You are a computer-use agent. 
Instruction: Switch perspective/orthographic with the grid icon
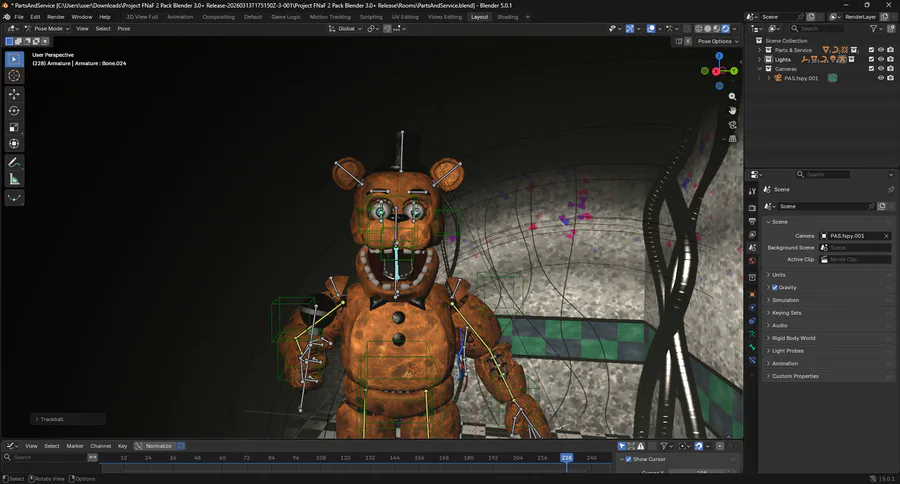tap(732, 139)
